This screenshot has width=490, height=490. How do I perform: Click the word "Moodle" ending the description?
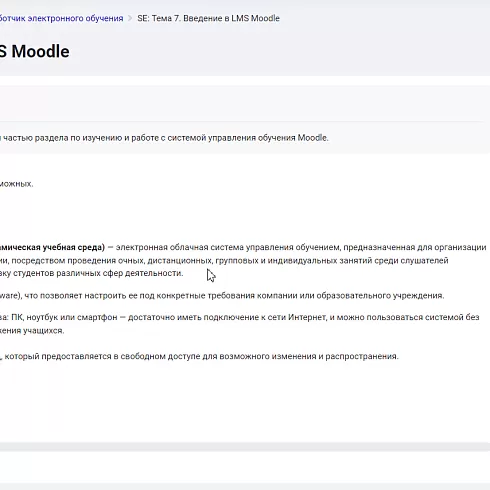[313, 138]
